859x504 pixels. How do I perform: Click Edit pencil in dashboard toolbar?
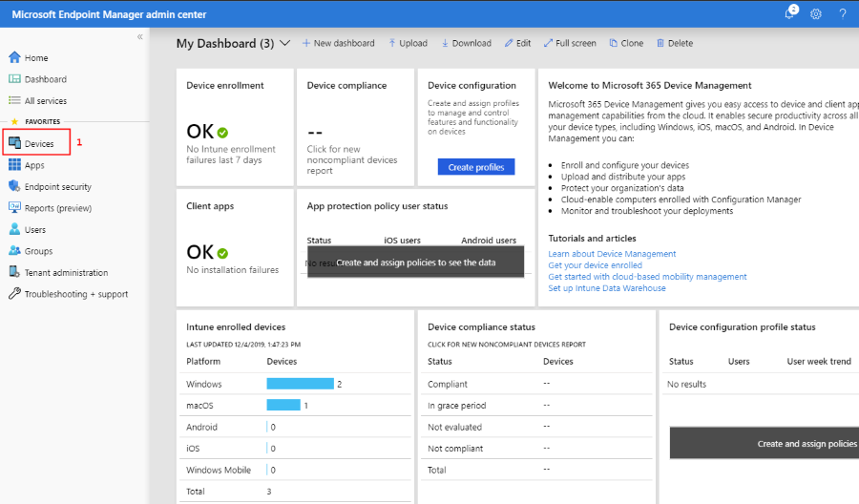[517, 43]
